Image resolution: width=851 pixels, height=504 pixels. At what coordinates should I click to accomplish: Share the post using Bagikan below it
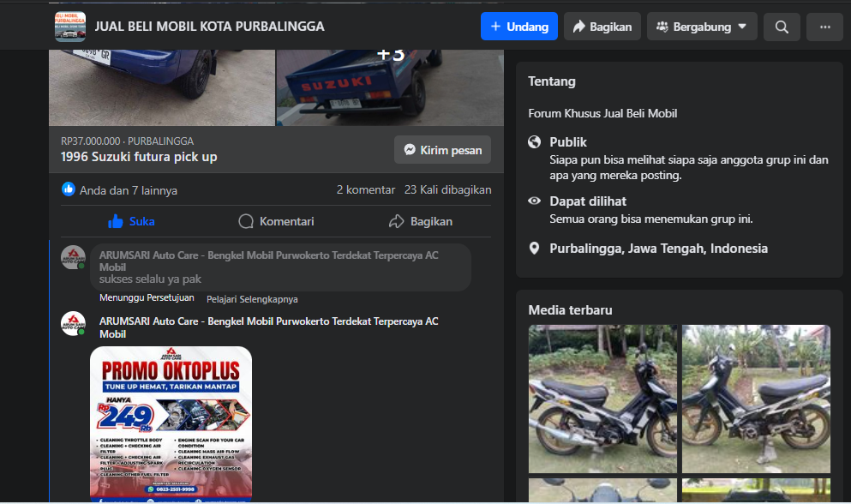point(421,222)
